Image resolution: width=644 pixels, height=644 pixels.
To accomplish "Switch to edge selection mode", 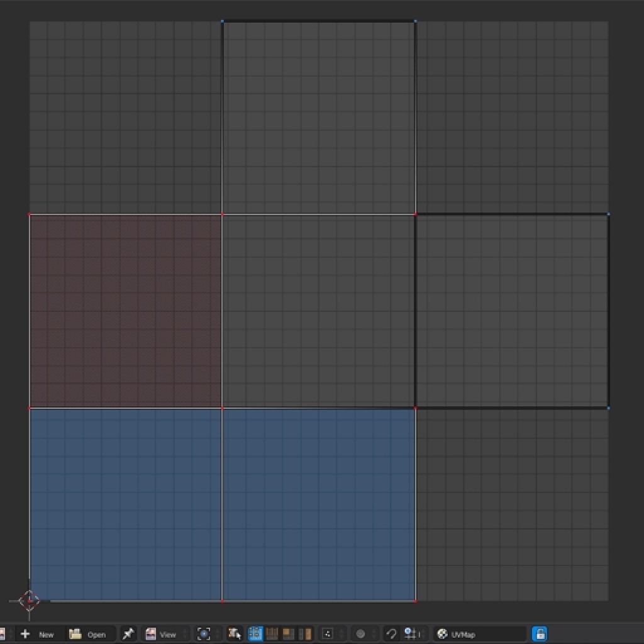I will (x=272, y=634).
